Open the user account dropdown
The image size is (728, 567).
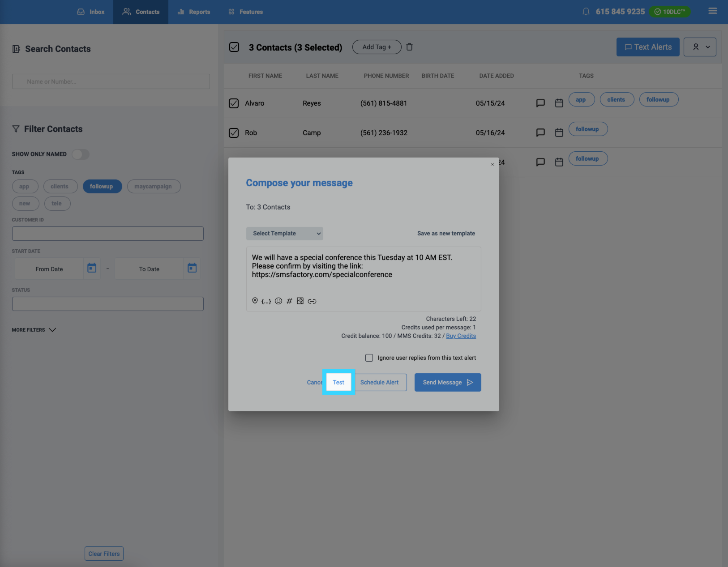point(700,47)
